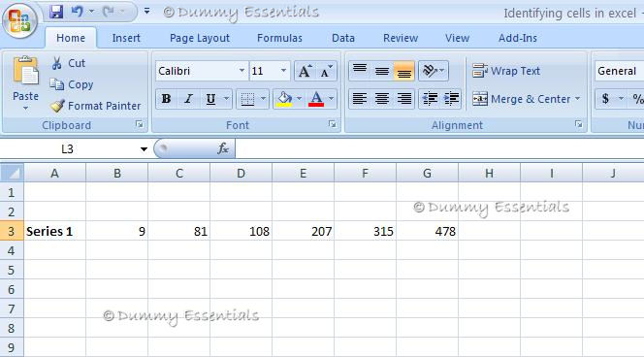Open the fill color palette arrow
The image size is (644, 357).
300,99
